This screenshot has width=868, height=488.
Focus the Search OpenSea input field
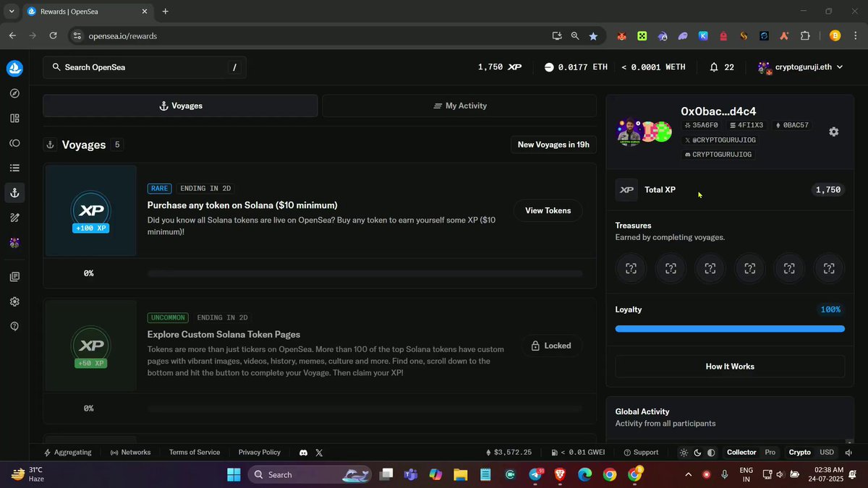tap(144, 67)
